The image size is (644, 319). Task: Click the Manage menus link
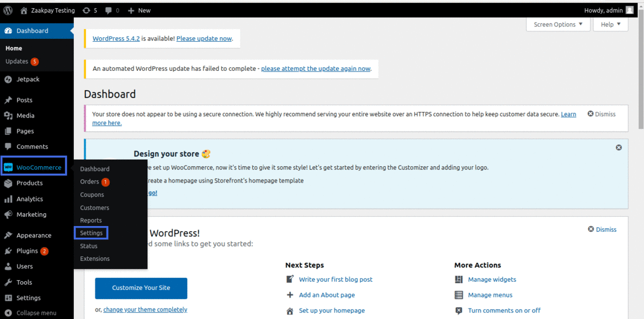coord(490,295)
